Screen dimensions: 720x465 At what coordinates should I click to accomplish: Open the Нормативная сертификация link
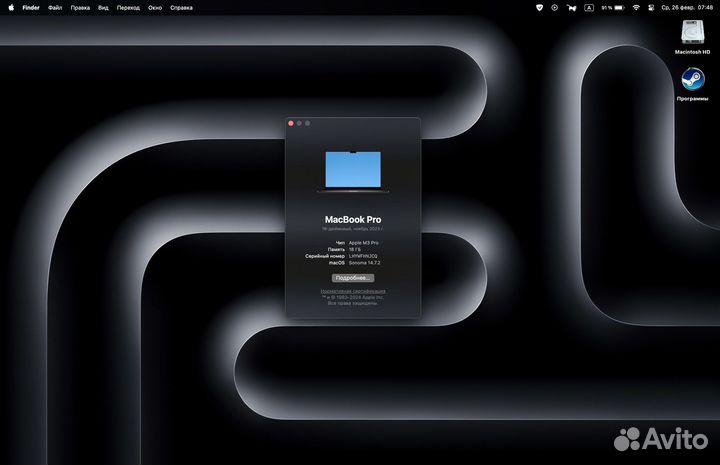coord(352,291)
